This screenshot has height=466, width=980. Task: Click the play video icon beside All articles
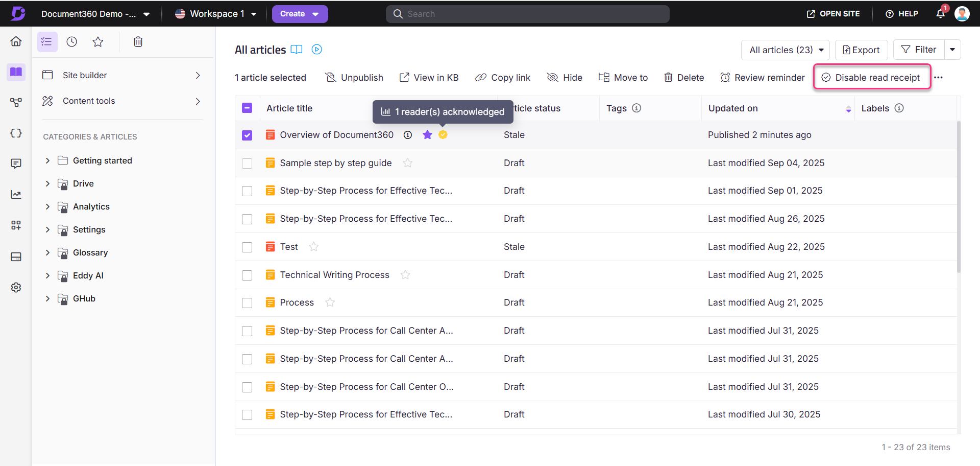tap(317, 50)
